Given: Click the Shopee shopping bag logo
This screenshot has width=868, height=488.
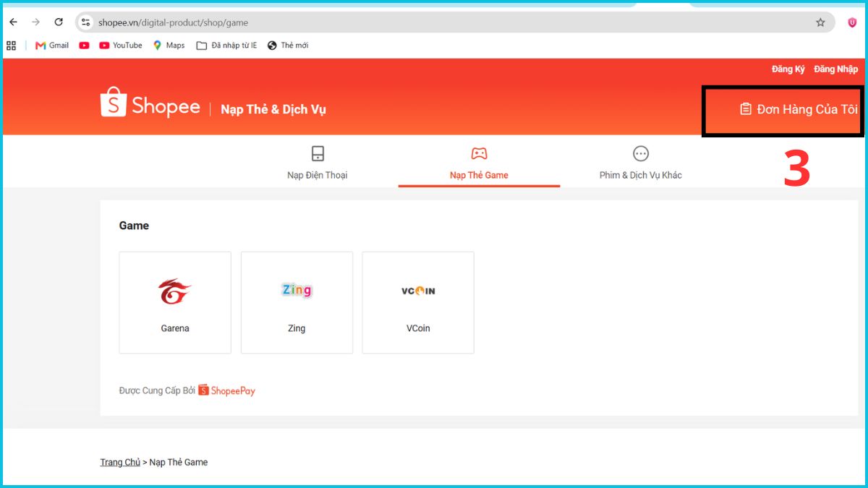Looking at the screenshot, I should point(113,103).
